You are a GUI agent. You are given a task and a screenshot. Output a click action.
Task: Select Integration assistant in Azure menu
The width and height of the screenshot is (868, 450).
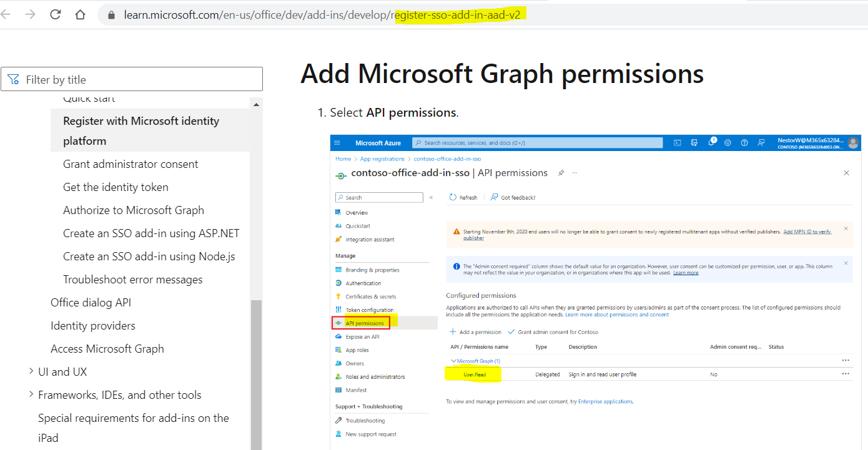tap(370, 240)
